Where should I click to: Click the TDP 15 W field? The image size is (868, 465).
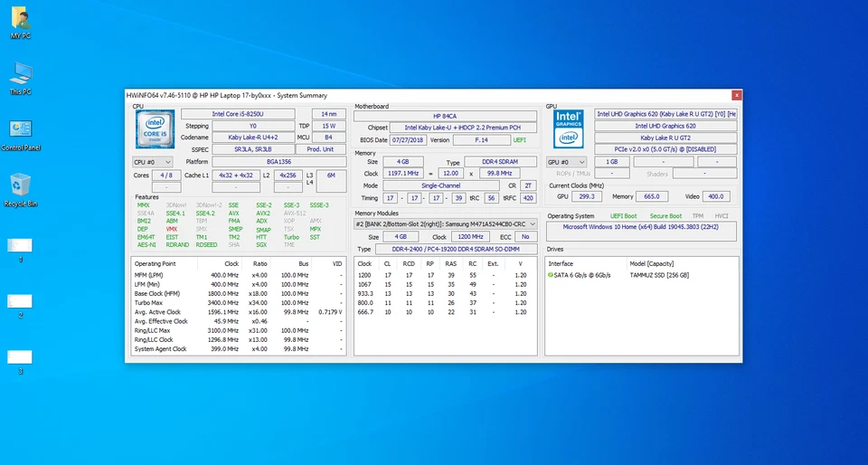click(x=329, y=126)
